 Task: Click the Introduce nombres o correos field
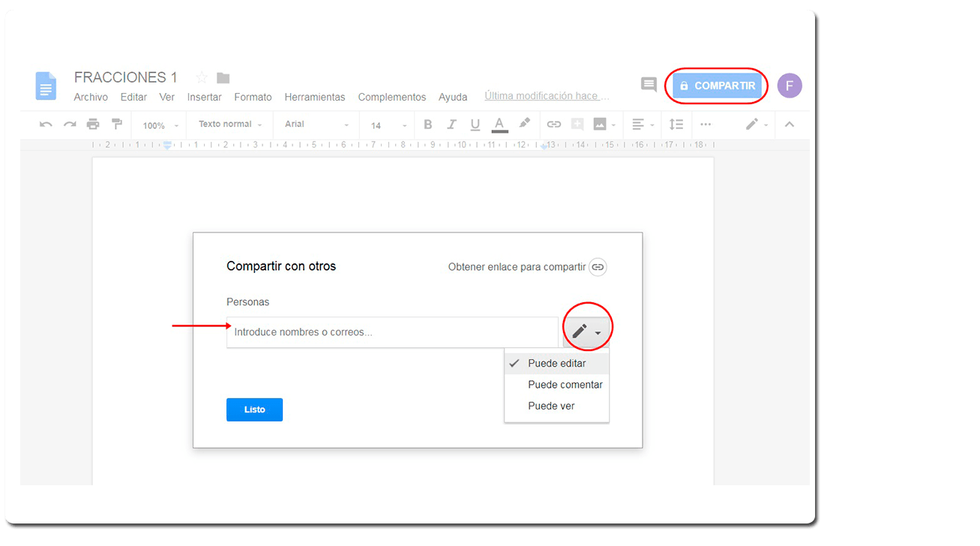tap(392, 332)
